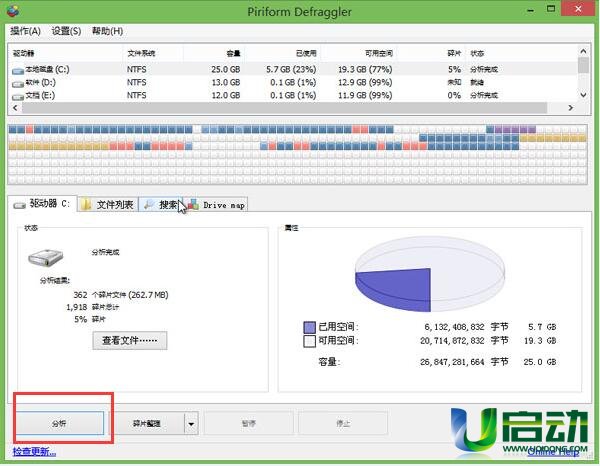The width and height of the screenshot is (600, 466).
Task: Click the horizontal scroll right arrow
Action: pyautogui.click(x=571, y=108)
